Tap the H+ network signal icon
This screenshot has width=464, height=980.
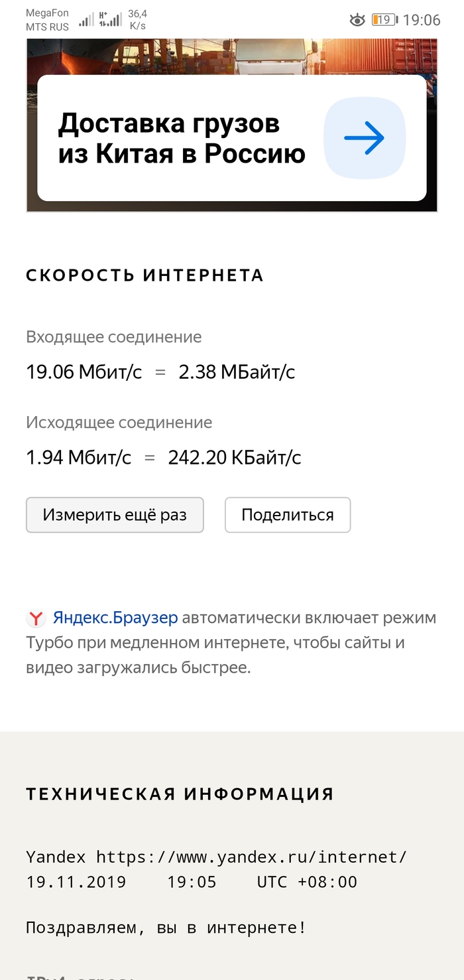pos(110,20)
